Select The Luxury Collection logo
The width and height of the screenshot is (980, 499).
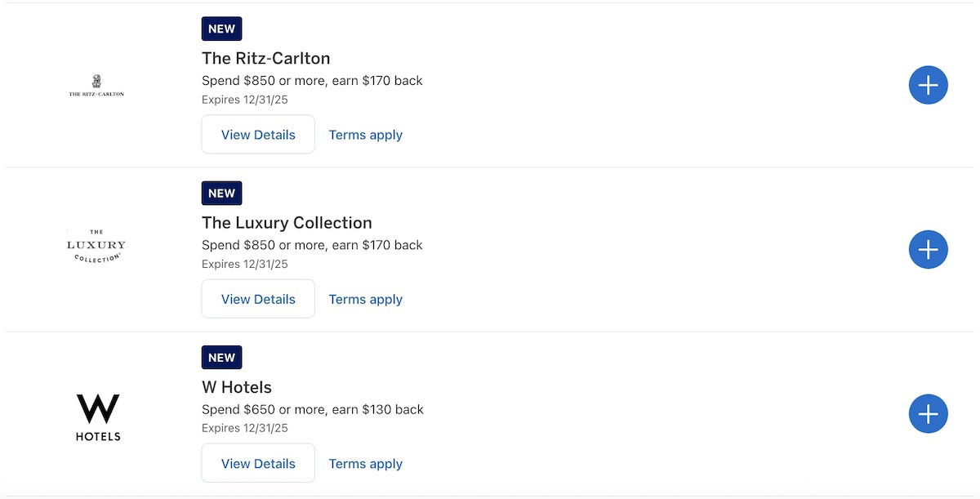tap(96, 246)
